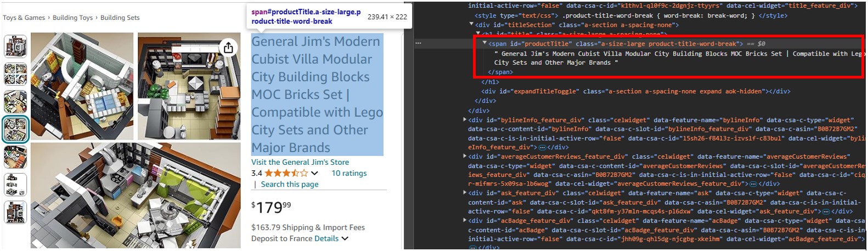
Task: Select the seventh product thumbnail
Action: coord(15,213)
